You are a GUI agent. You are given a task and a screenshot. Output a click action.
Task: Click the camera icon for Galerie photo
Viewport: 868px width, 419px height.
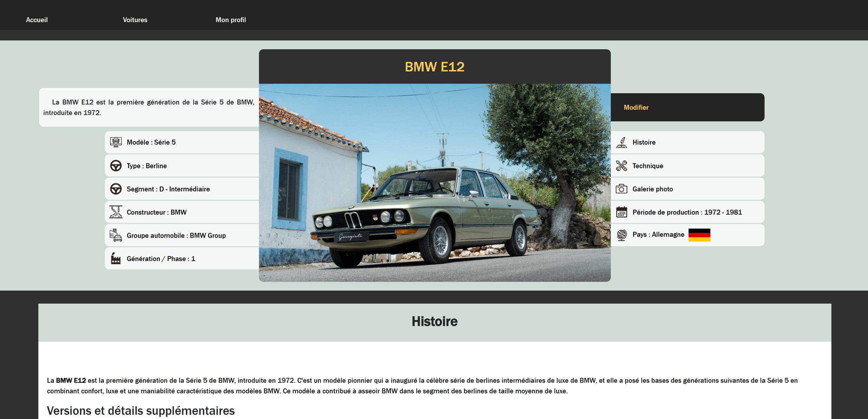pyautogui.click(x=621, y=189)
